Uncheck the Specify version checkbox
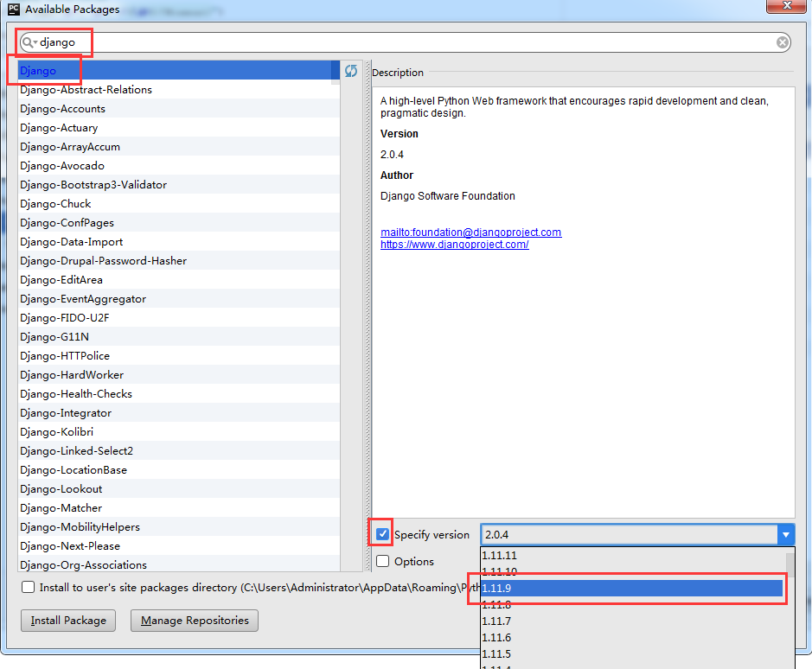The image size is (812, 669). coord(383,534)
